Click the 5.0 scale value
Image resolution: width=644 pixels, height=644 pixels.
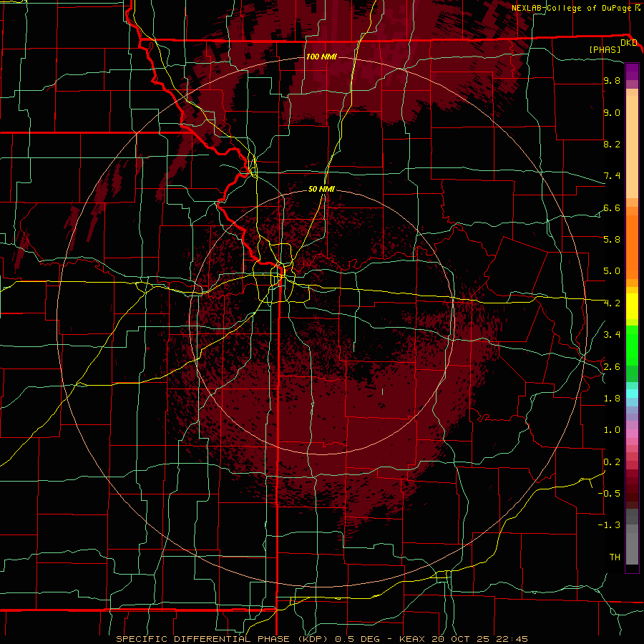[612, 271]
